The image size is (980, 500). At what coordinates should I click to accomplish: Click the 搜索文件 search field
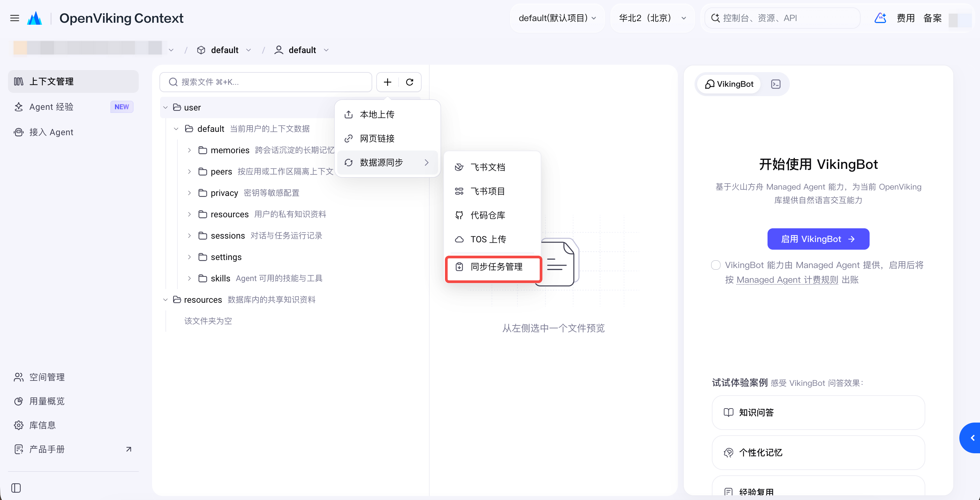click(266, 82)
